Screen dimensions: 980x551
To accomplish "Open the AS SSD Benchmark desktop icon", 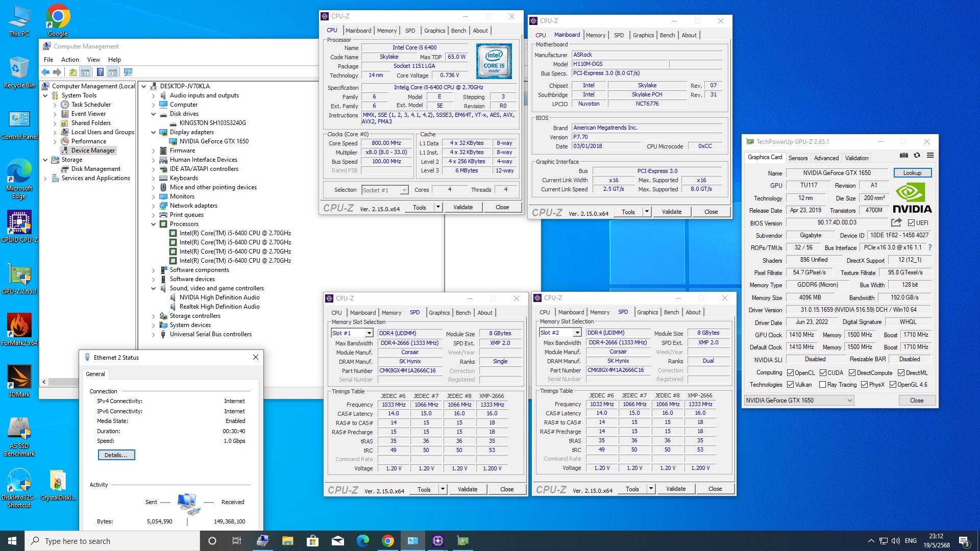I will 19,437.
